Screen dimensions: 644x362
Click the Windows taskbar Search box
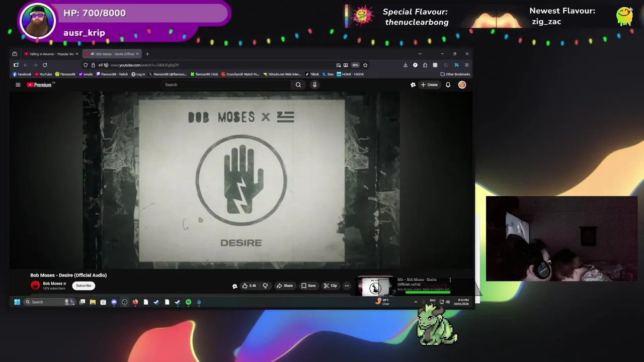pyautogui.click(x=49, y=302)
